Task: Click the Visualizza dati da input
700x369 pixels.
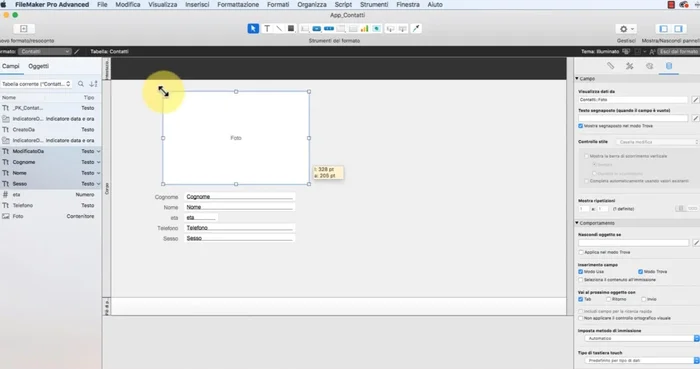Action: [633, 100]
